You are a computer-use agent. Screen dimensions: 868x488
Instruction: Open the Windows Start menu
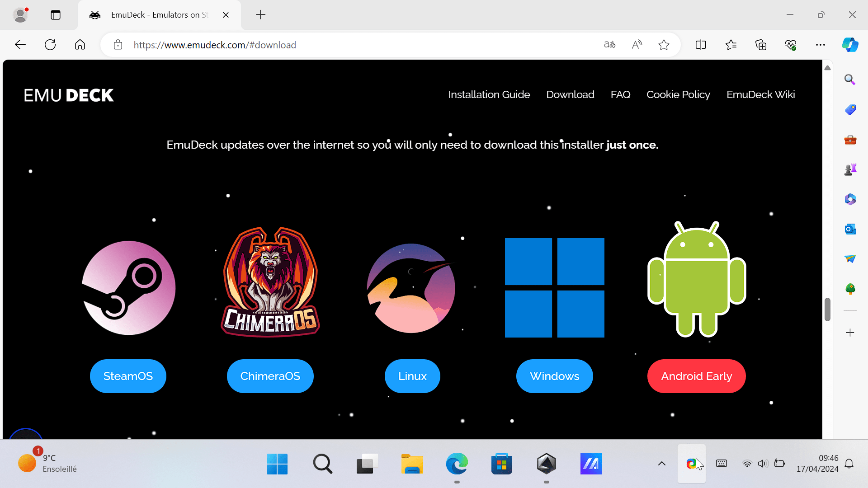(x=277, y=464)
